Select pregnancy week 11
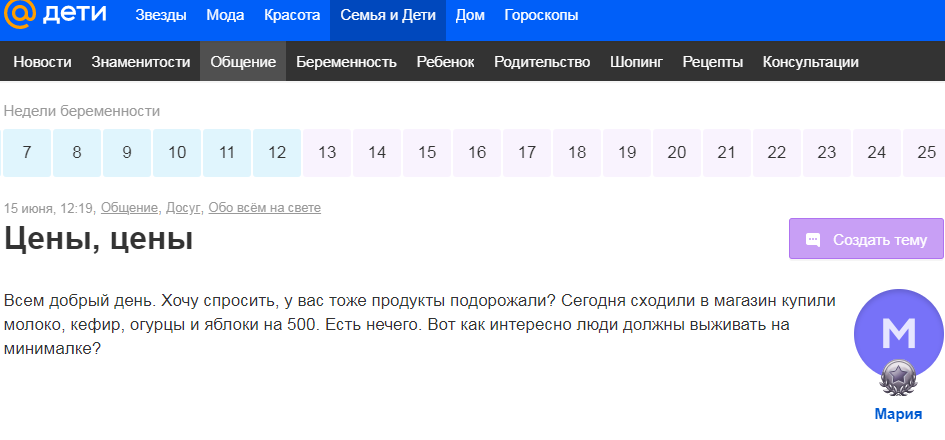The width and height of the screenshot is (945, 440). (227, 152)
